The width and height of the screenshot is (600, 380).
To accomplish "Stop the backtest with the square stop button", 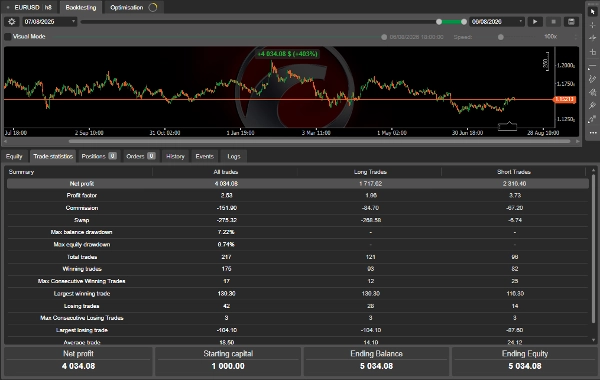I will pos(553,22).
